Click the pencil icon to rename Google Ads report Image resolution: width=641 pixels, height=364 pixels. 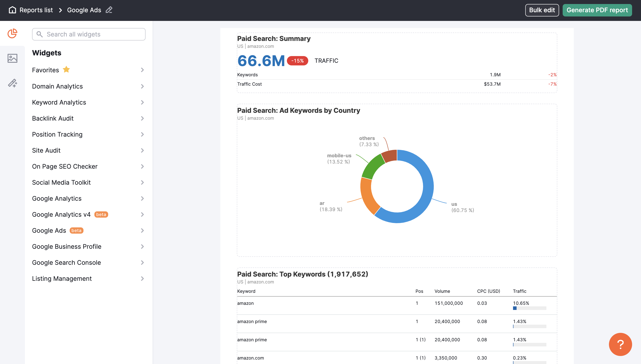click(109, 10)
